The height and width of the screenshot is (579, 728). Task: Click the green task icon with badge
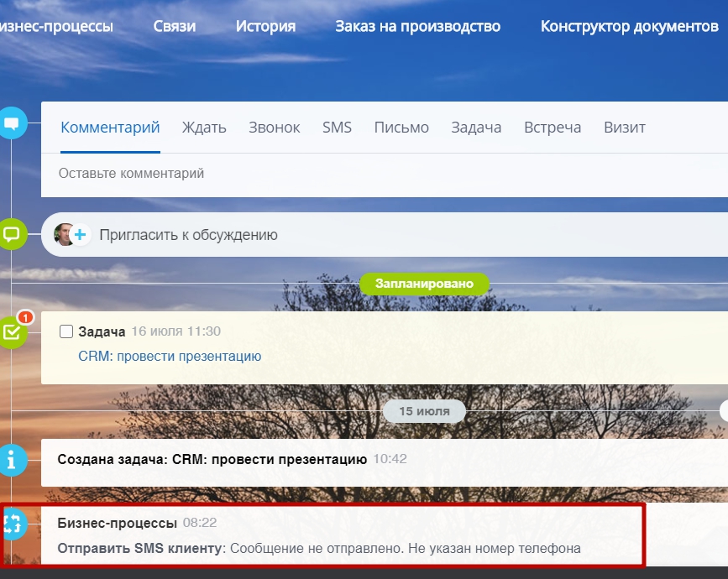click(x=13, y=331)
